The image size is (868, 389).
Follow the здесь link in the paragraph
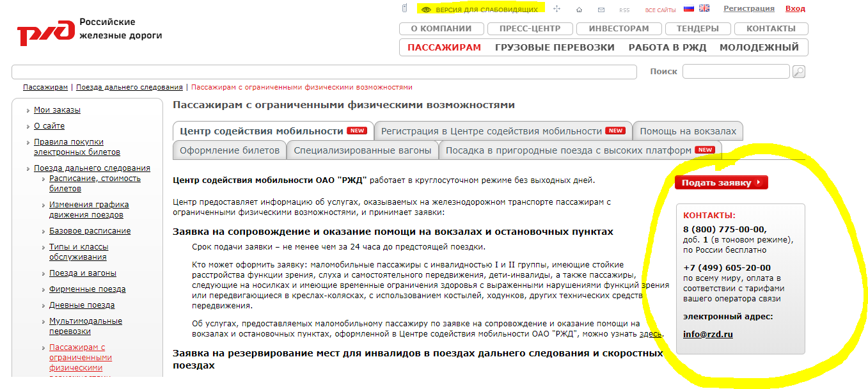[651, 334]
